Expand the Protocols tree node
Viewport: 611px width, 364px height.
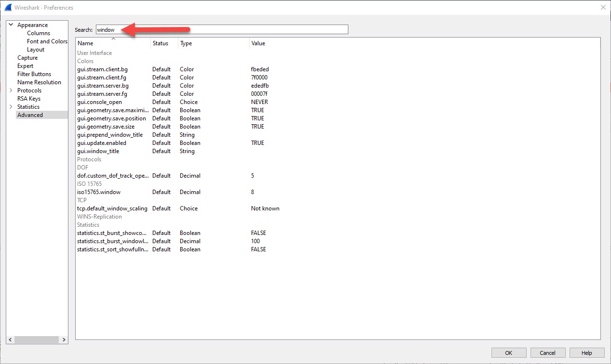(11, 91)
